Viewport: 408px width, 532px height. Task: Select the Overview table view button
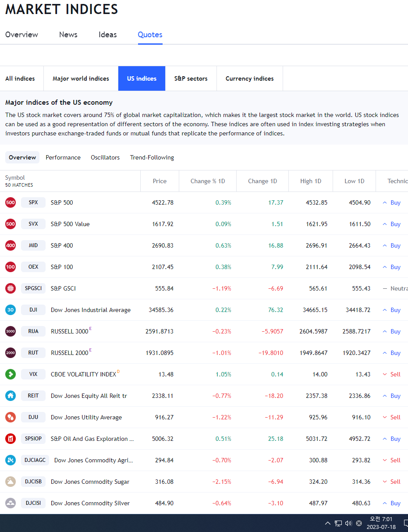click(x=22, y=157)
